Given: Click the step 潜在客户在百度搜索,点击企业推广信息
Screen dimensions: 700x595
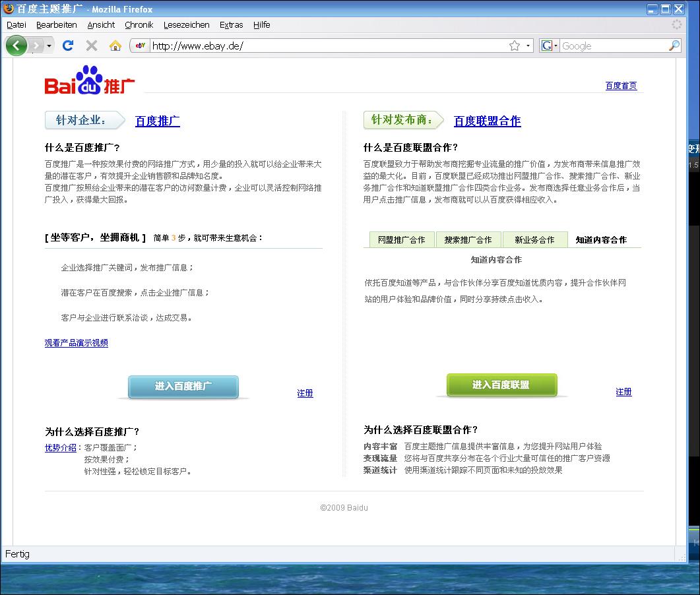Looking at the screenshot, I should 135,293.
